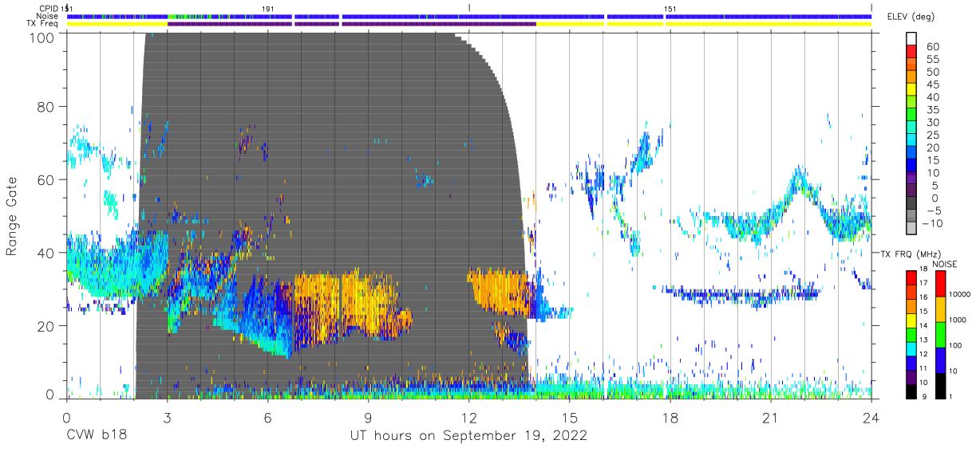Click the 'TX FRQ (MHz)' colorbar title
The height and width of the screenshot is (452, 980).
[910, 254]
